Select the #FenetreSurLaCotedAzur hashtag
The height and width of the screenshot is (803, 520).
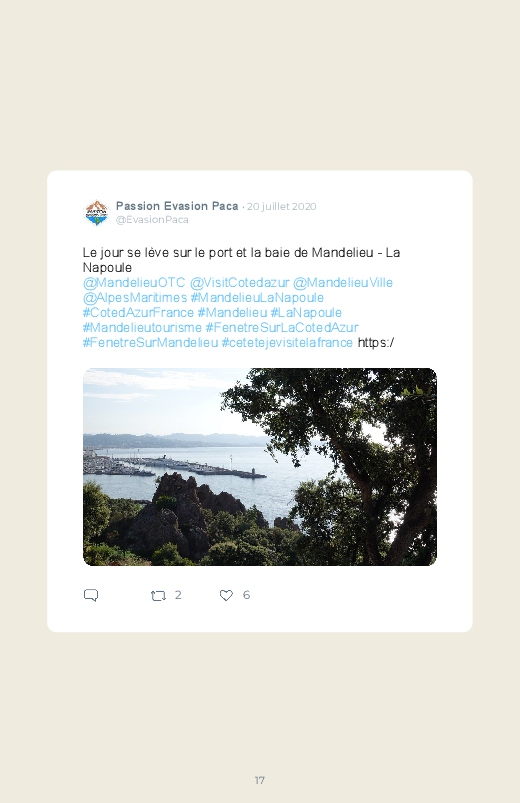coord(282,327)
